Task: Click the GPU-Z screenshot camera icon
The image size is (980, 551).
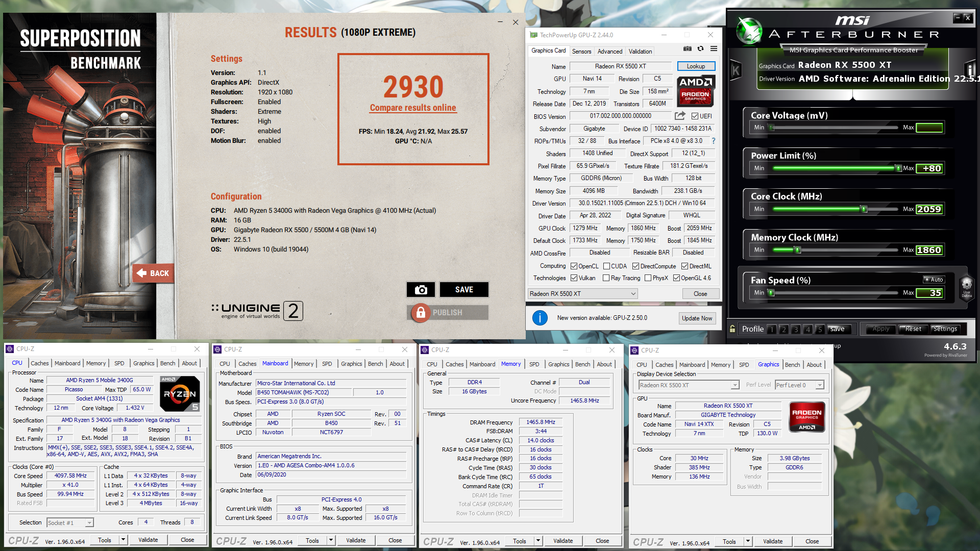Action: (x=688, y=49)
